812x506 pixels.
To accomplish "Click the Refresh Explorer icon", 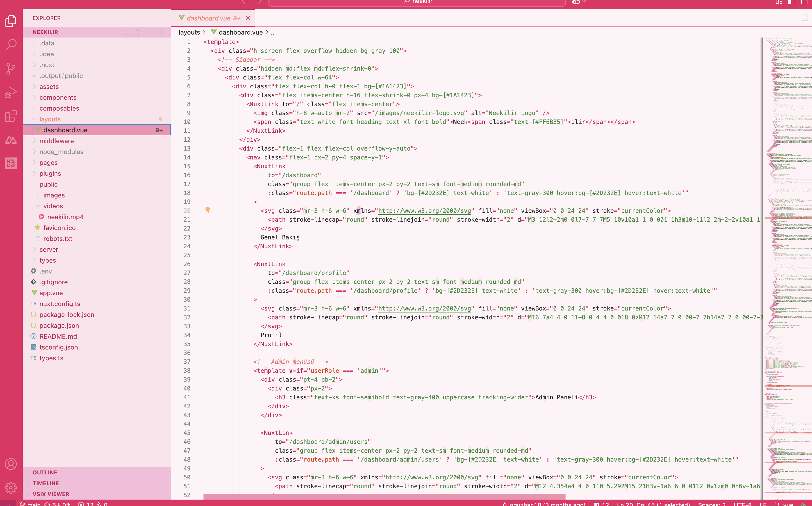I will click(148, 32).
